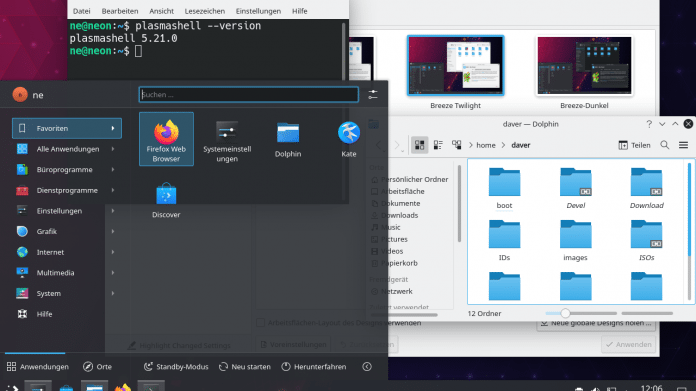Image resolution: width=696 pixels, height=391 pixels.
Task: Select Netzwerk in Dolphin places
Action: (392, 291)
